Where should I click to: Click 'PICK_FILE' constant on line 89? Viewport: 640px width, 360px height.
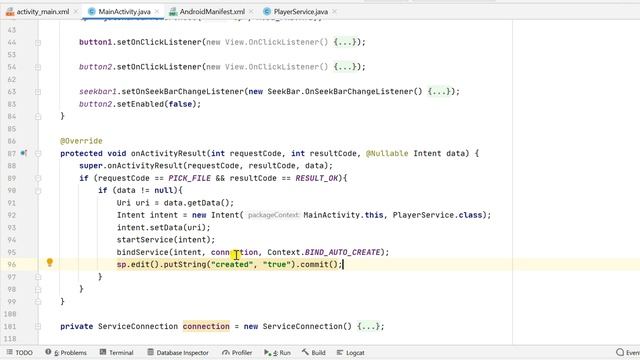(189, 178)
